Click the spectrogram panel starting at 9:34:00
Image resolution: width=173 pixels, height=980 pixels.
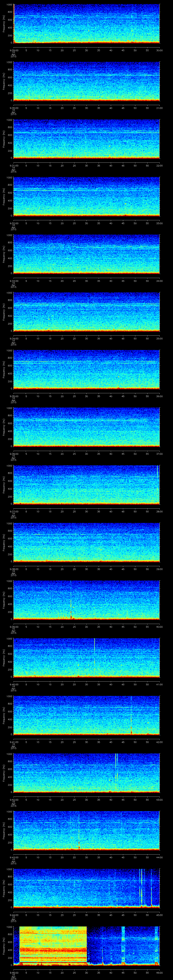86,312
